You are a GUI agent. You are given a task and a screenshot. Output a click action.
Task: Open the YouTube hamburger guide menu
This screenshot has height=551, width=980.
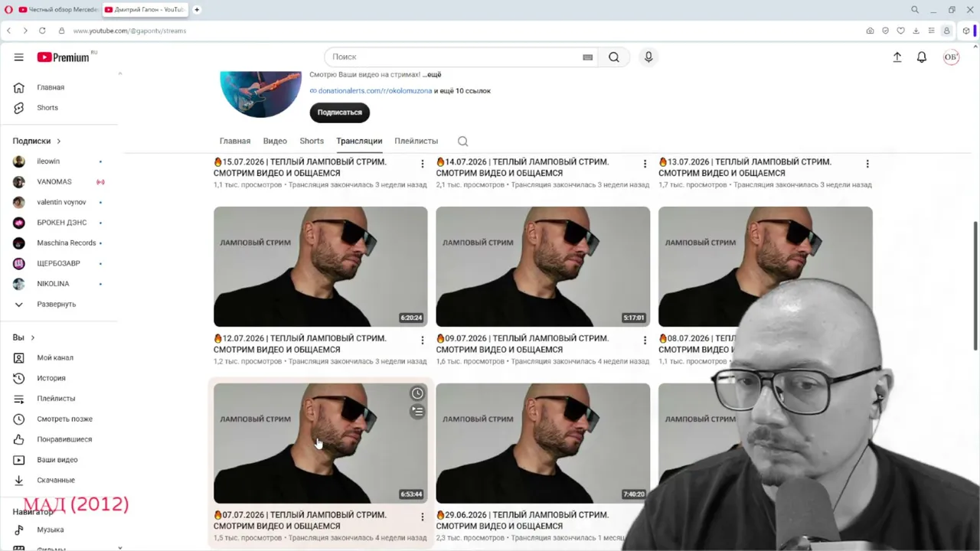click(18, 57)
